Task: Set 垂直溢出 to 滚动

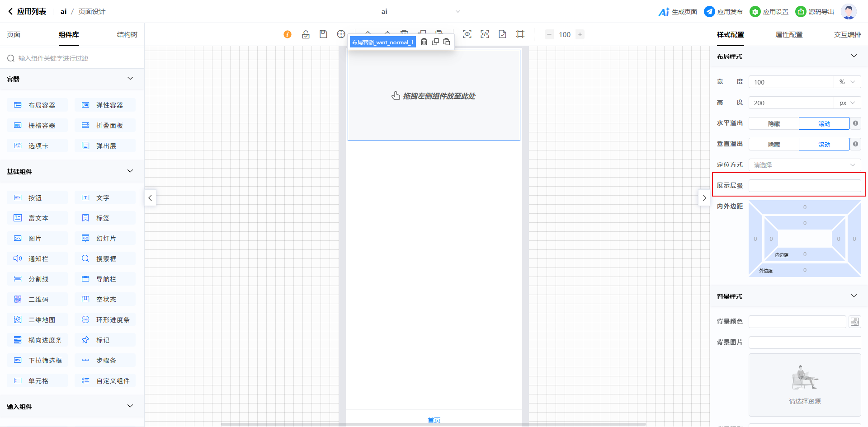Action: (x=824, y=145)
